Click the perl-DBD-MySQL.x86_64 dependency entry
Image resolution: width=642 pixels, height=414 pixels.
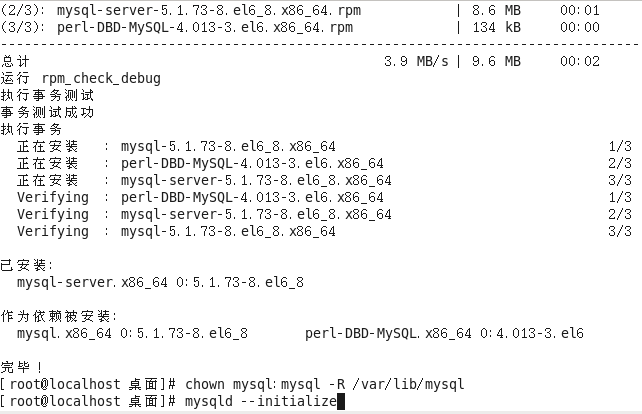pos(444,333)
